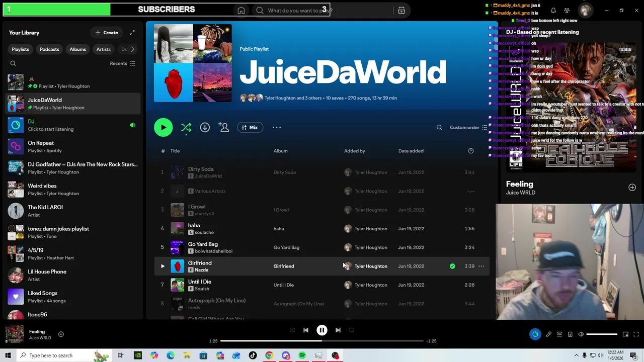Create a new playlist or folder
Viewport: 644px width, 362px height.
pos(107,33)
